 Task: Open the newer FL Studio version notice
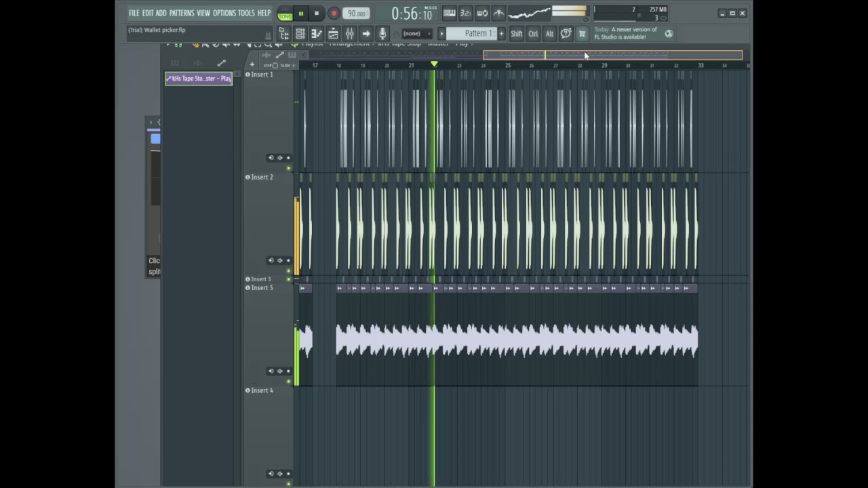[626, 33]
